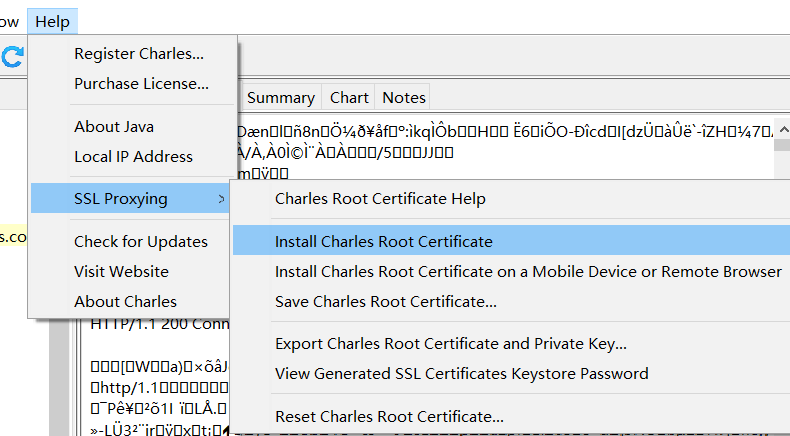Open About Charles dialog entry
Screen dimensions: 790x436
[x=130, y=301]
